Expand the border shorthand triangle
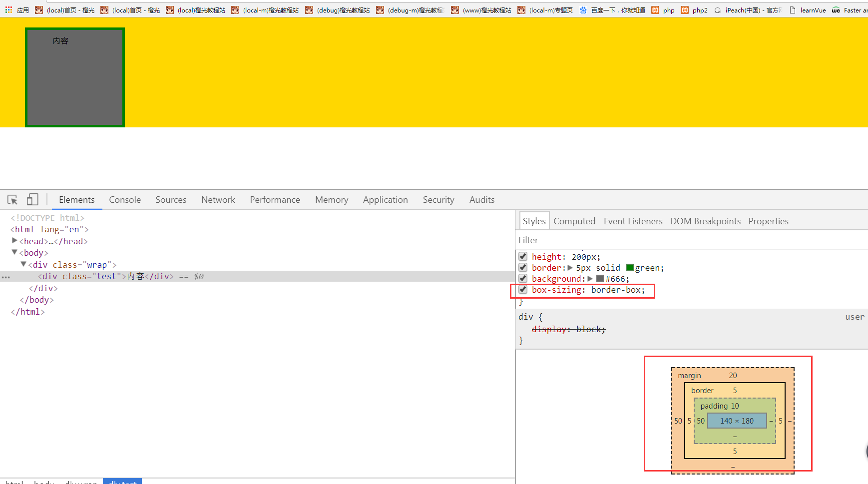The height and width of the screenshot is (484, 868). pos(570,268)
